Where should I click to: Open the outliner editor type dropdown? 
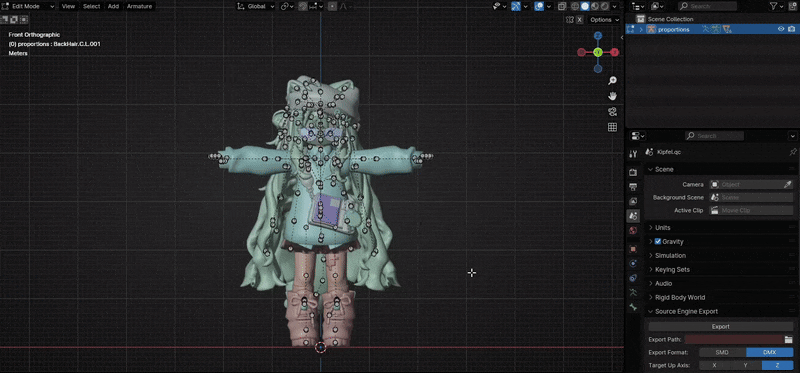[x=638, y=6]
